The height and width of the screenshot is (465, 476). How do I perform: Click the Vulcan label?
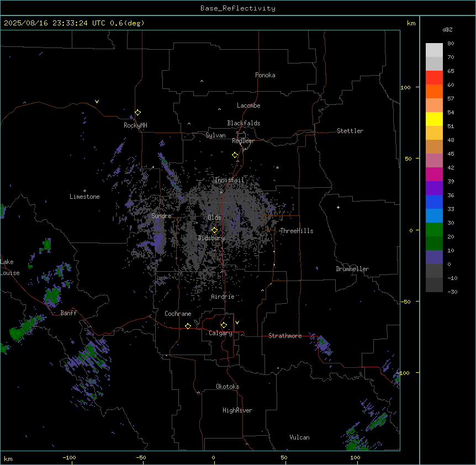[299, 437]
